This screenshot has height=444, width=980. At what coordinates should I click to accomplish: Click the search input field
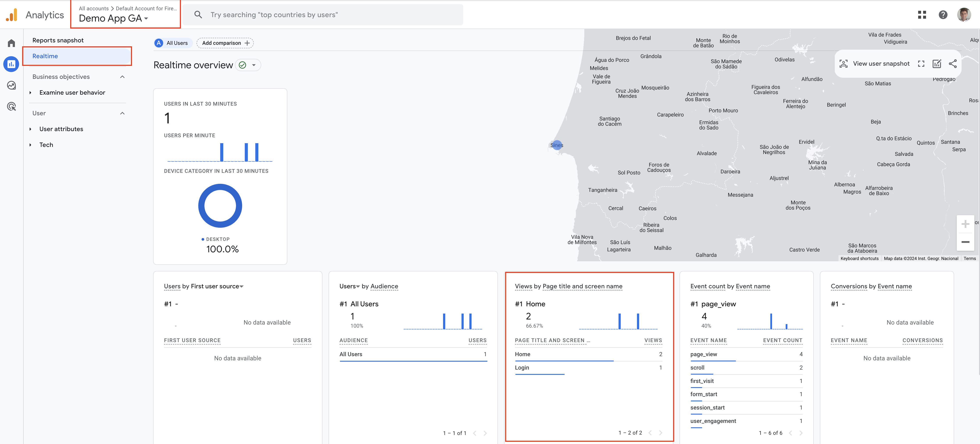(323, 15)
